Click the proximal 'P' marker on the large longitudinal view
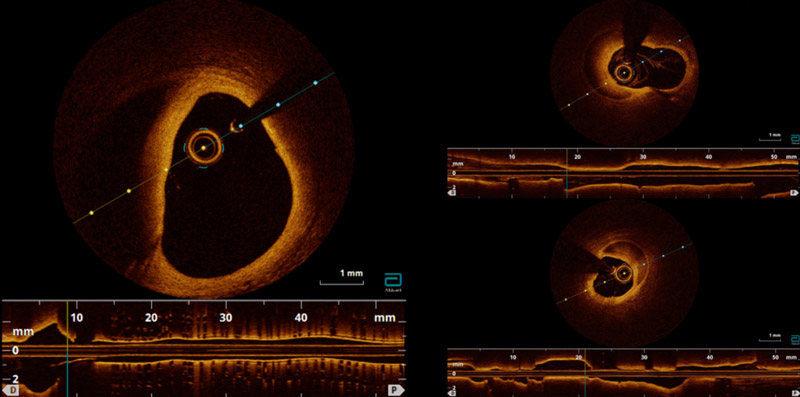This screenshot has height=397, width=800. tap(396, 390)
